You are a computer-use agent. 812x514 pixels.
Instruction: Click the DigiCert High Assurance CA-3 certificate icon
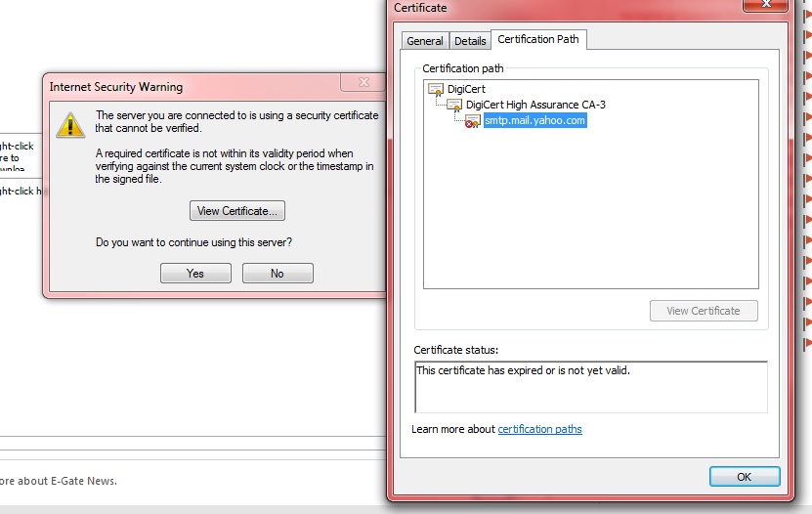click(x=454, y=106)
